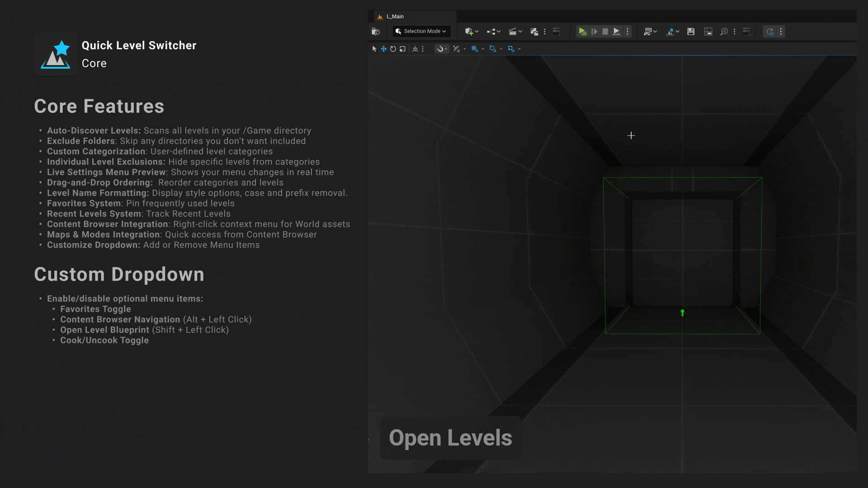Viewport: 868px width, 488px height.
Task: Open the add-actor cube with plus menu
Action: pos(472,32)
